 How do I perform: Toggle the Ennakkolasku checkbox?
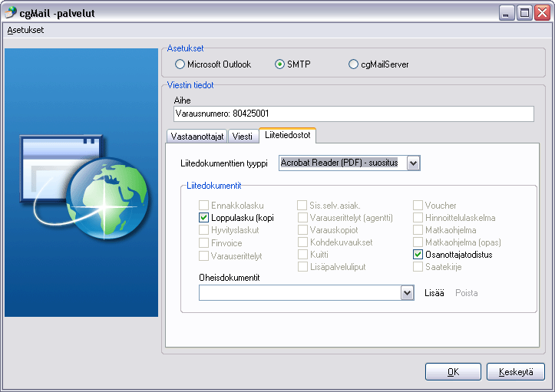(203, 205)
